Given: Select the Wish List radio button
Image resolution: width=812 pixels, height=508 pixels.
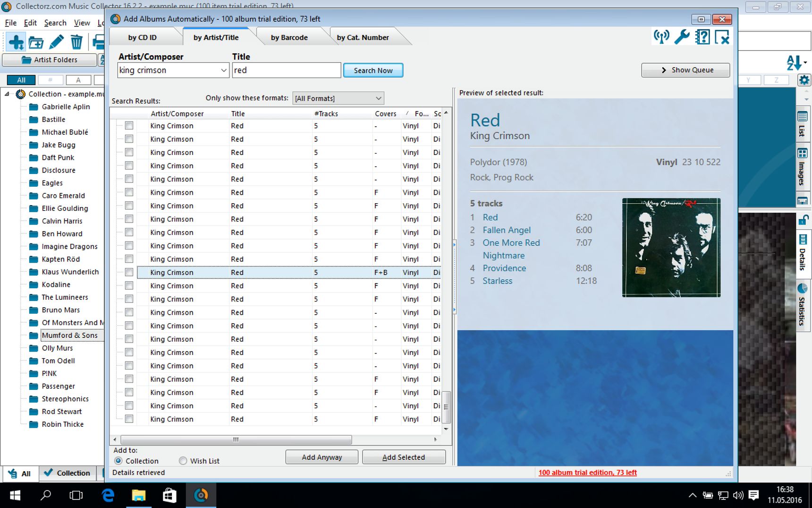Looking at the screenshot, I should 183,461.
